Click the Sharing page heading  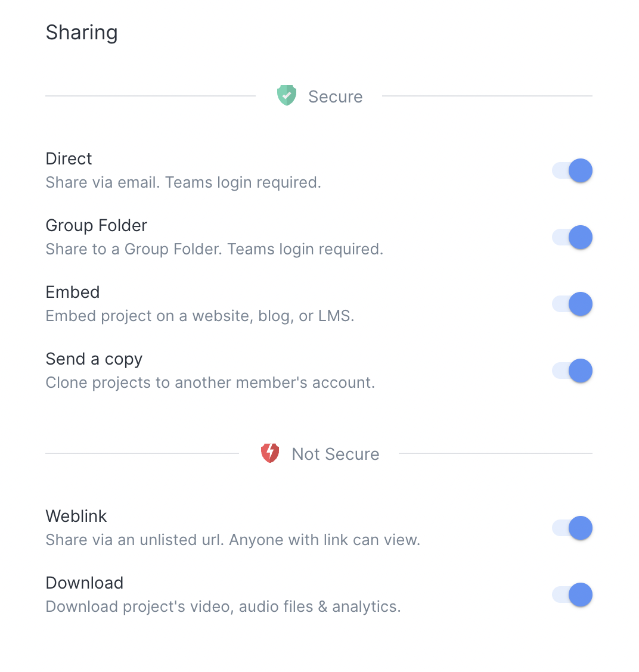(82, 32)
